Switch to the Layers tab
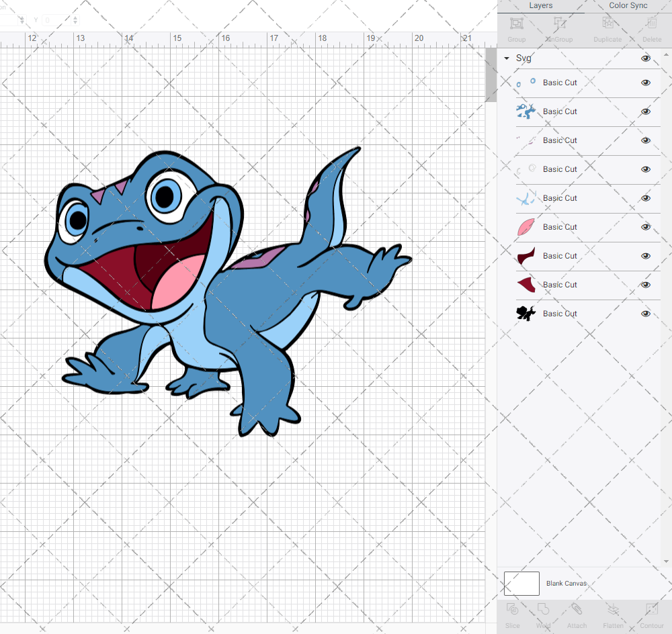The height and width of the screenshot is (634, 672). [540, 5]
